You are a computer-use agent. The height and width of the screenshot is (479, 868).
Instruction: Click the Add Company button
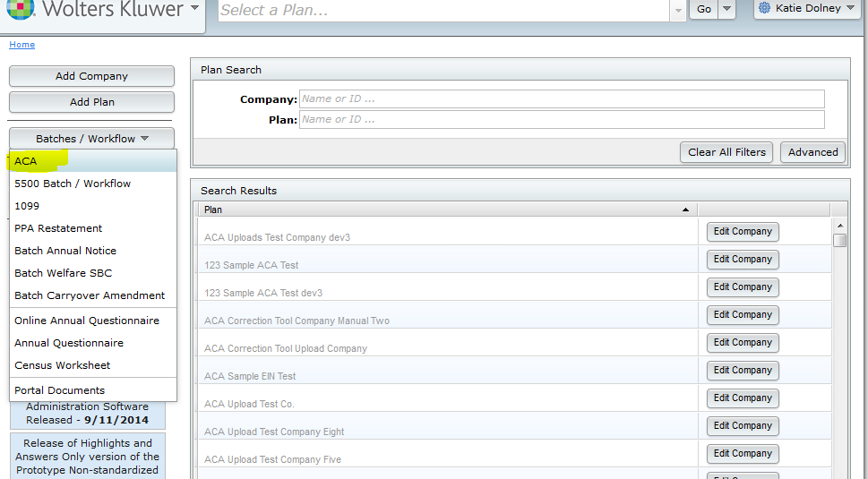click(91, 76)
